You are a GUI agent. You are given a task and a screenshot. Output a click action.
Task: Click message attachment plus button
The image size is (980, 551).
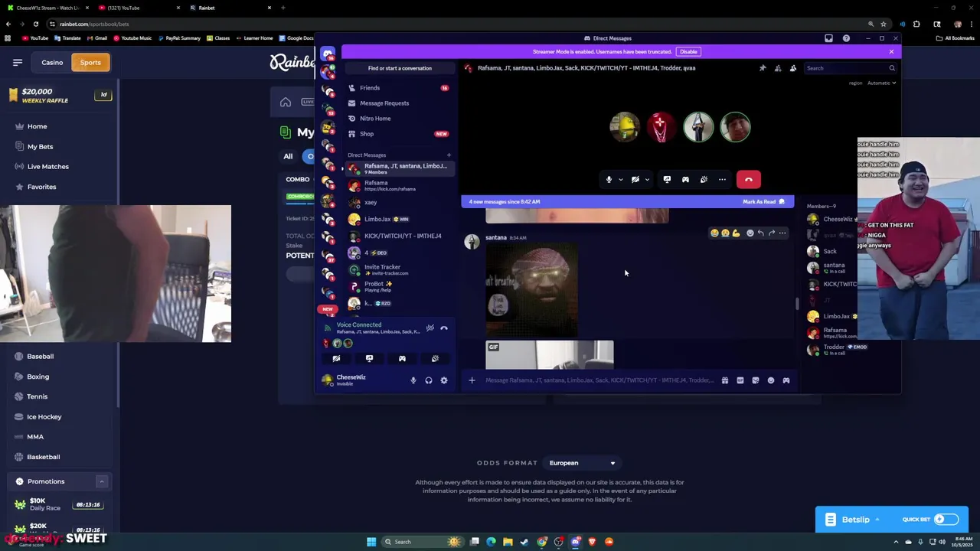coord(472,380)
